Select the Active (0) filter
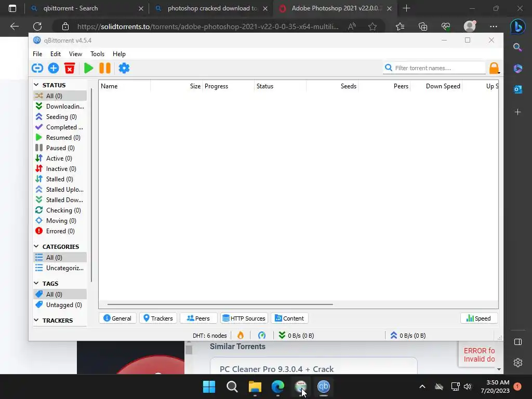This screenshot has width=532, height=399. pos(60,158)
